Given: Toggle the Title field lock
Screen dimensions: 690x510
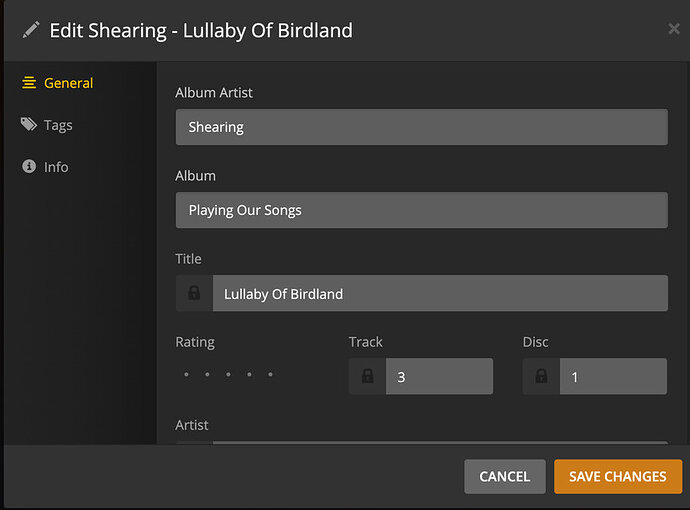Looking at the screenshot, I should [194, 293].
